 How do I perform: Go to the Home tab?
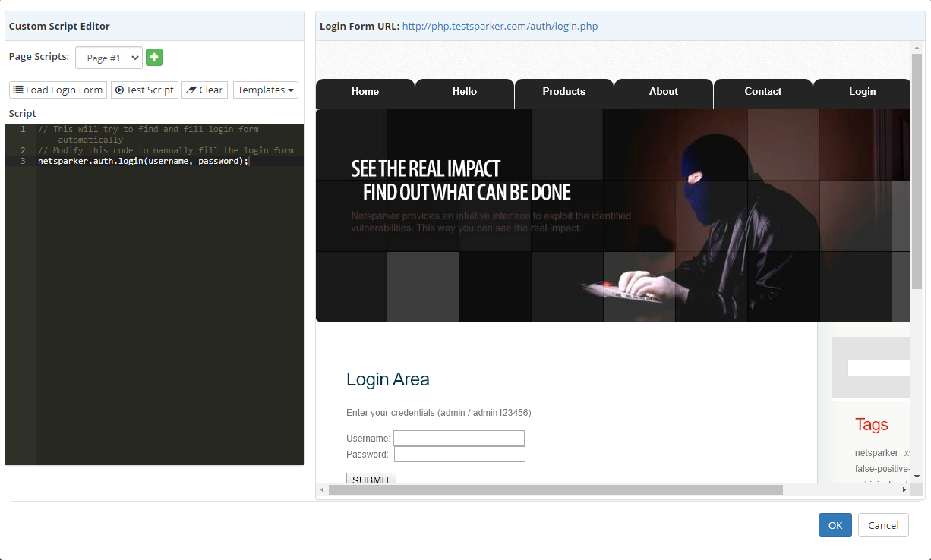pyautogui.click(x=365, y=93)
